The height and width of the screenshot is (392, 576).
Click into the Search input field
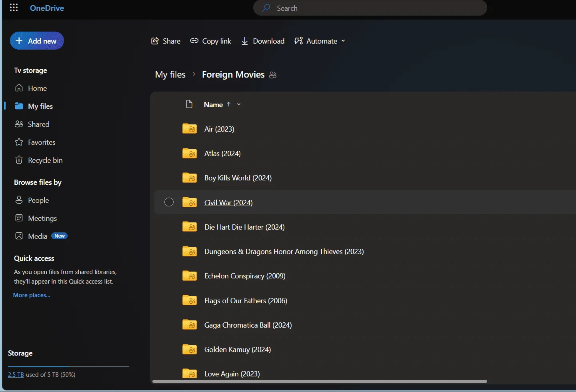pos(370,8)
